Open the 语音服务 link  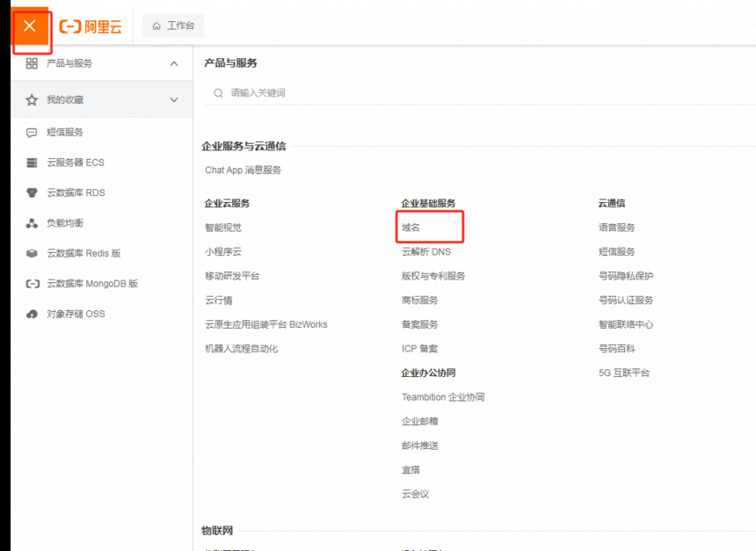coord(616,228)
